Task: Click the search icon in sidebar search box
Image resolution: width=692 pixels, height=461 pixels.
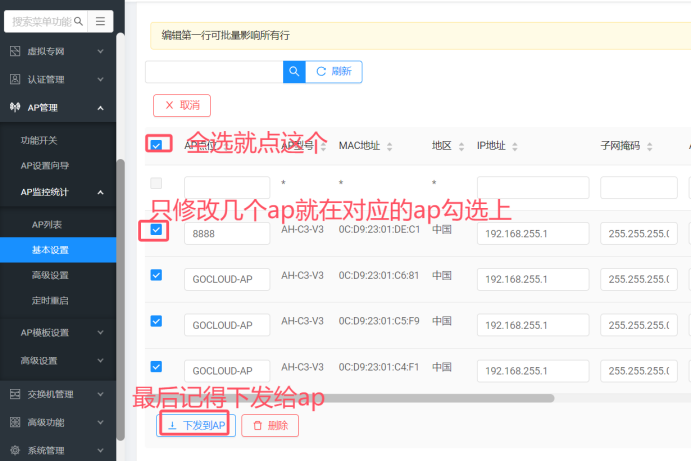Action: click(78, 21)
